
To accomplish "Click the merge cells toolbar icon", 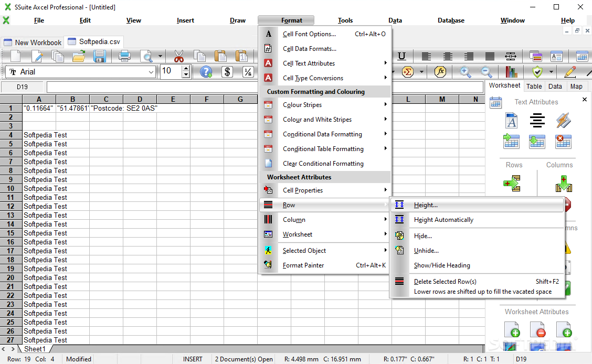I will tap(511, 56).
